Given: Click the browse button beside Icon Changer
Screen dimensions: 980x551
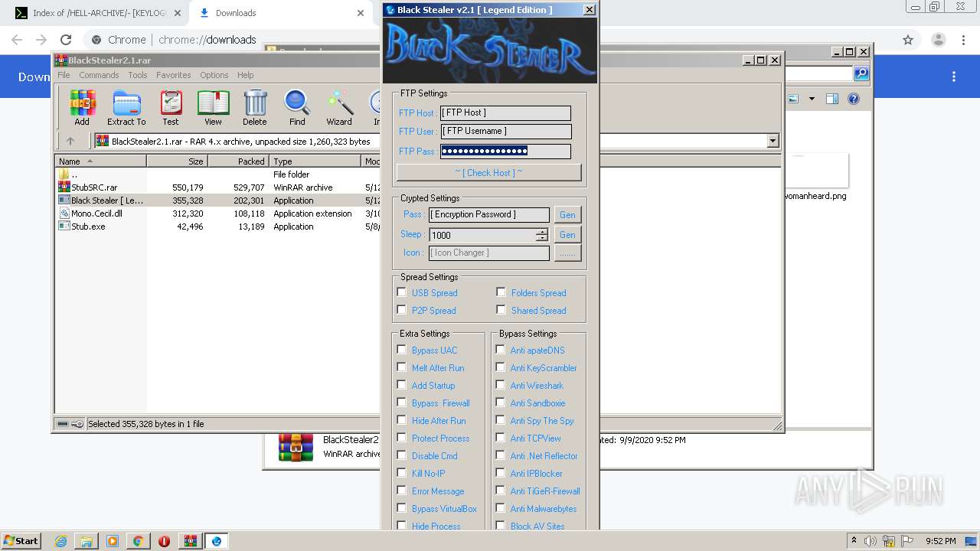Looking at the screenshot, I should (x=567, y=253).
